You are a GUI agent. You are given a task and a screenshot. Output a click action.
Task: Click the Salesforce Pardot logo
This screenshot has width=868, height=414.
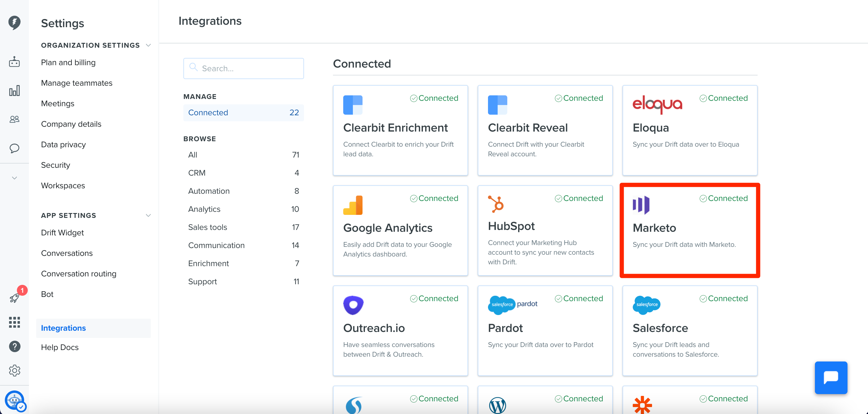pyautogui.click(x=512, y=305)
